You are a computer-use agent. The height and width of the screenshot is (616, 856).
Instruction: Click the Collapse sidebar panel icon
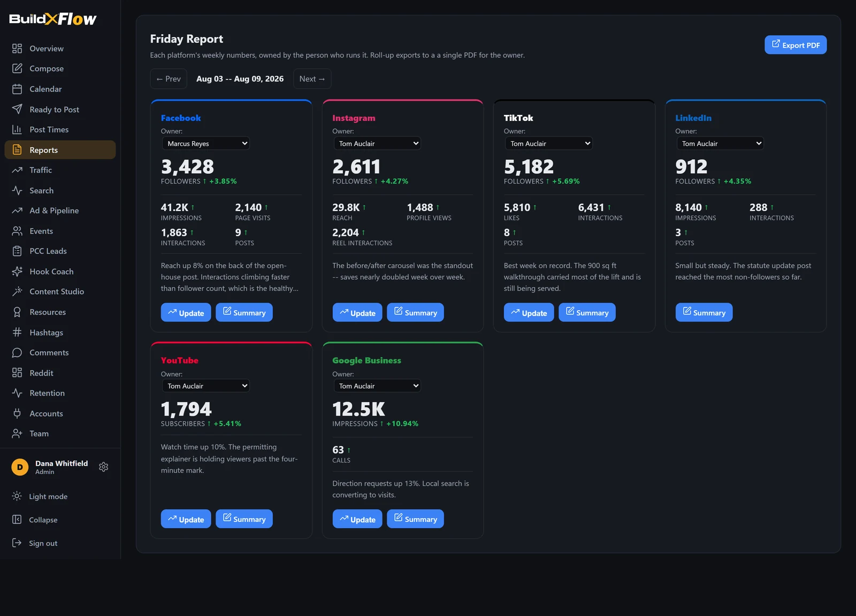[x=17, y=520]
